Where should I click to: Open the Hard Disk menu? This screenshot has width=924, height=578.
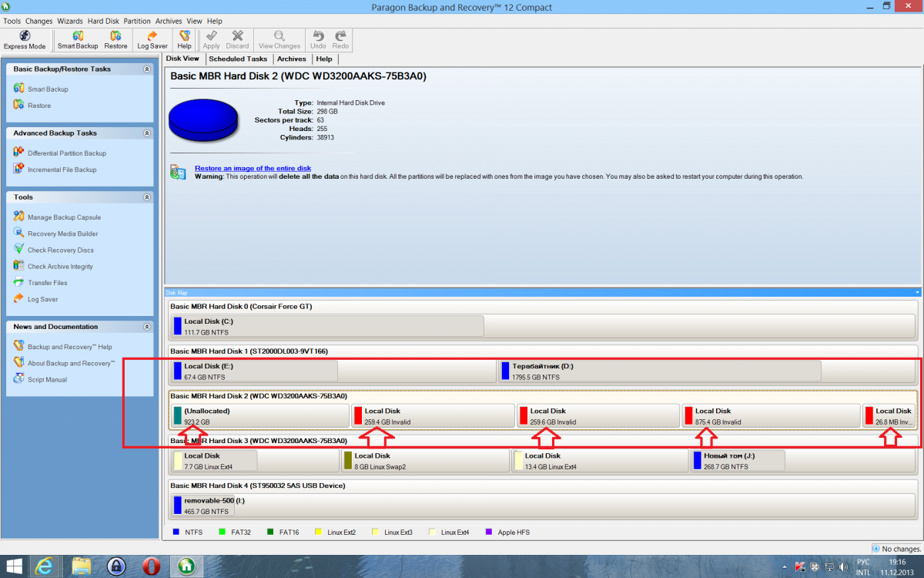pyautogui.click(x=103, y=21)
